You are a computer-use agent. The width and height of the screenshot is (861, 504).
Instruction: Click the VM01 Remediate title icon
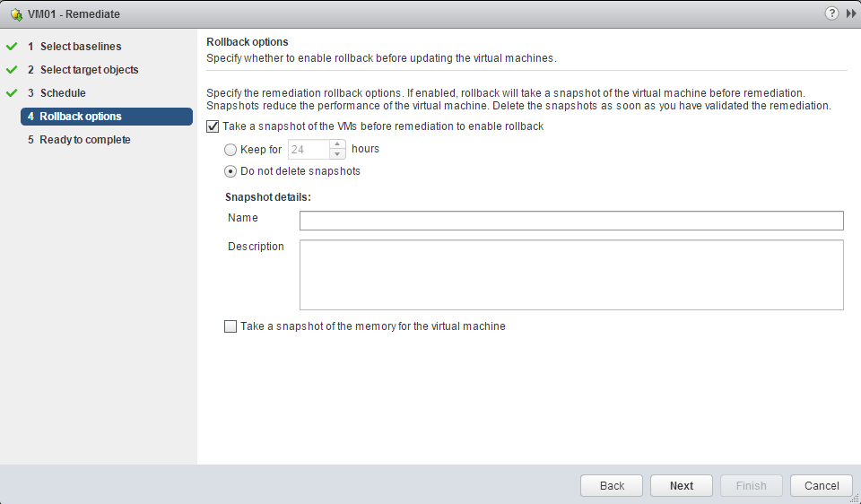coord(16,14)
